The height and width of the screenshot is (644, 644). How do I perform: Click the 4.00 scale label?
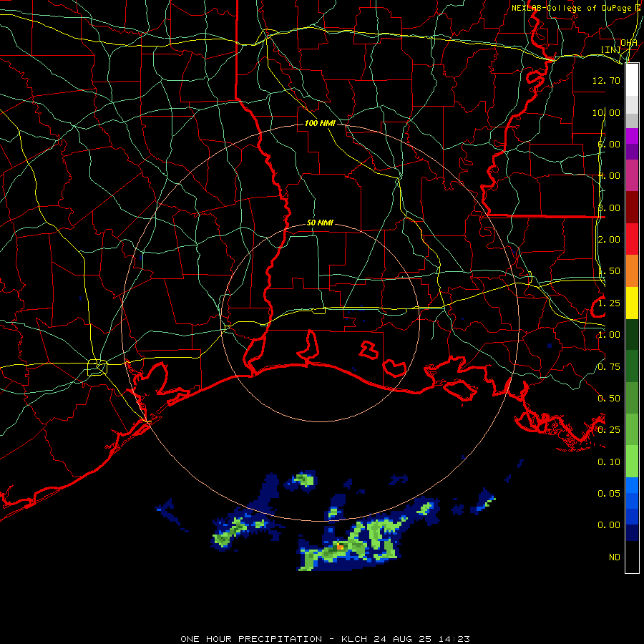pos(609,176)
